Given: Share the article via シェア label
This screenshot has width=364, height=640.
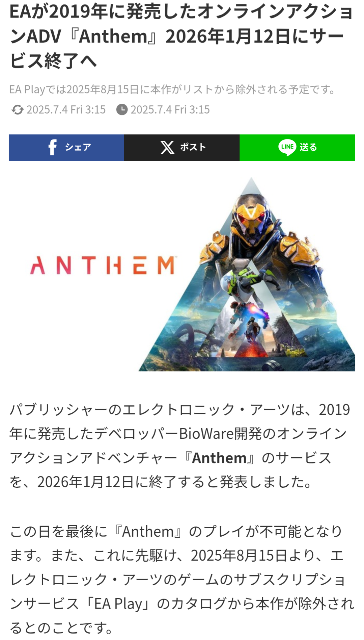Looking at the screenshot, I should 78,148.
